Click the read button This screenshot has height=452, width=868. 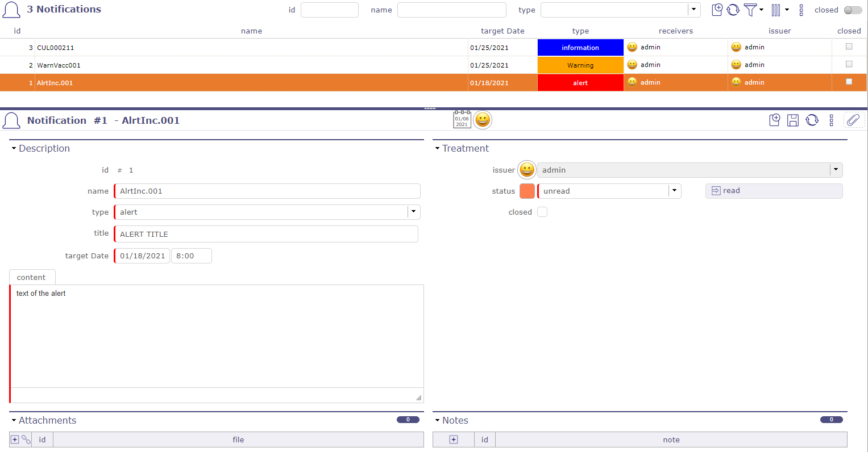click(x=773, y=191)
